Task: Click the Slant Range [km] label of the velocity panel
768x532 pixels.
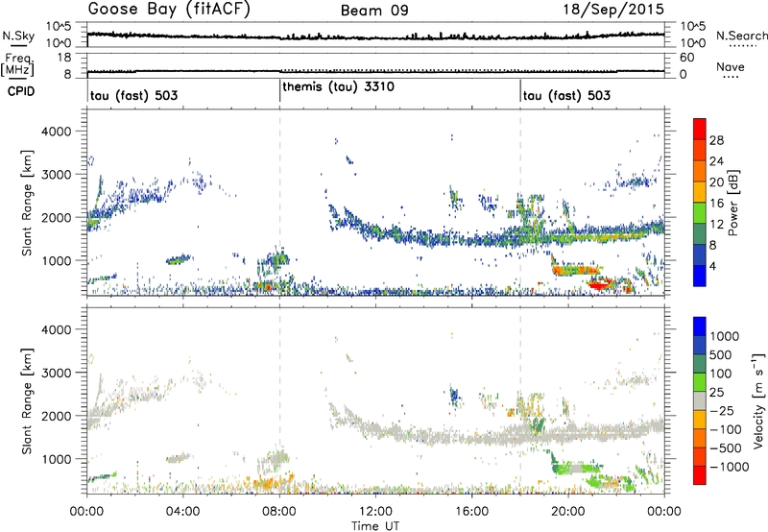Action: tap(27, 400)
